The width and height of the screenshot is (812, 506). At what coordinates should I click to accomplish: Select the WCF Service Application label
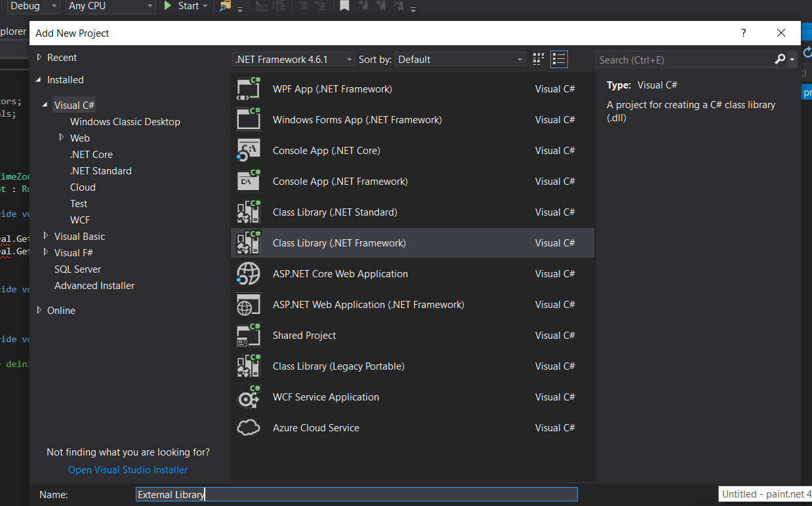[x=326, y=397]
